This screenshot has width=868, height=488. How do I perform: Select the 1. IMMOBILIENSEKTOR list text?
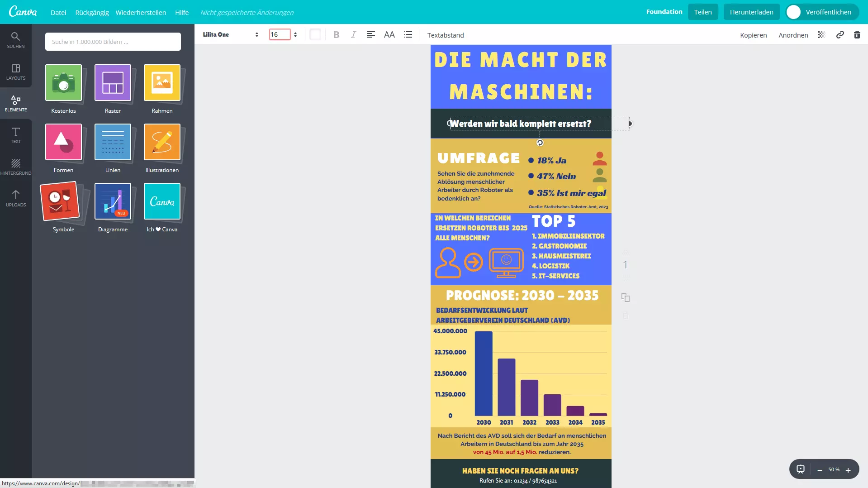[x=568, y=236]
